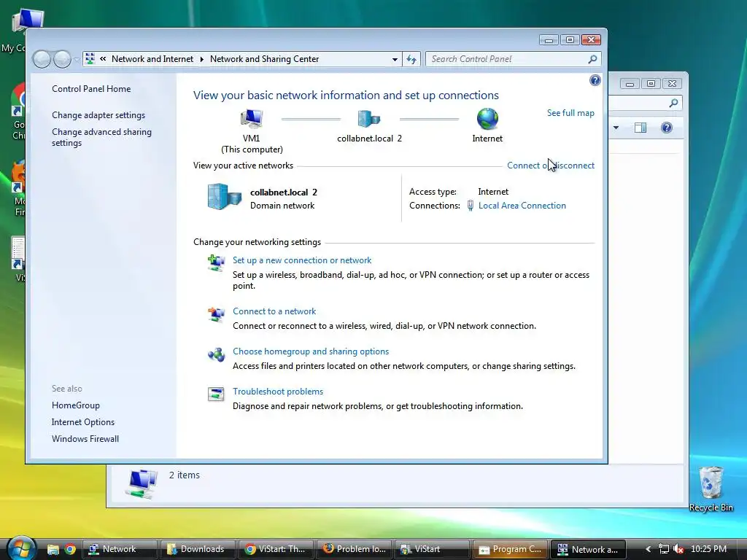Open Internet Options under See also

[x=83, y=422]
